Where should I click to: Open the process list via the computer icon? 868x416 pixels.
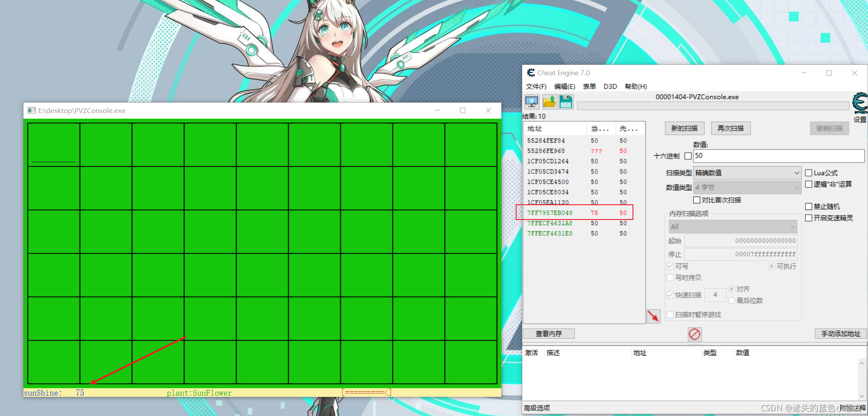coord(532,102)
